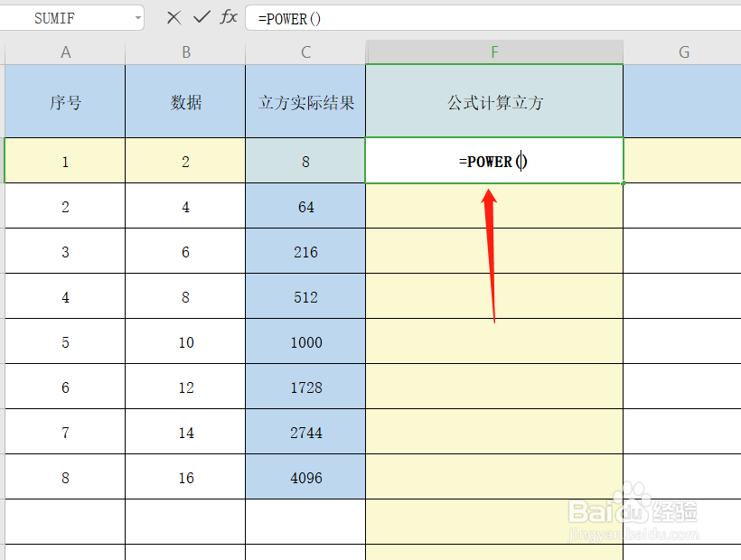Select 序号 cell with value 7
Screen dimensions: 741x560
(x=65, y=432)
